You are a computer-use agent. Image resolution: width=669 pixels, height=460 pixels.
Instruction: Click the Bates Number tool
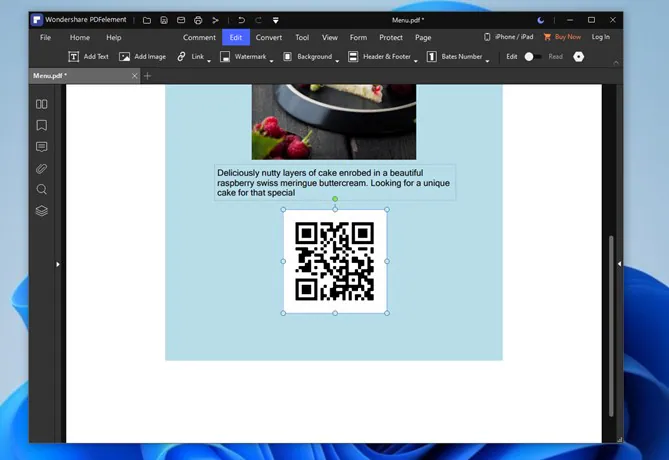click(x=455, y=56)
